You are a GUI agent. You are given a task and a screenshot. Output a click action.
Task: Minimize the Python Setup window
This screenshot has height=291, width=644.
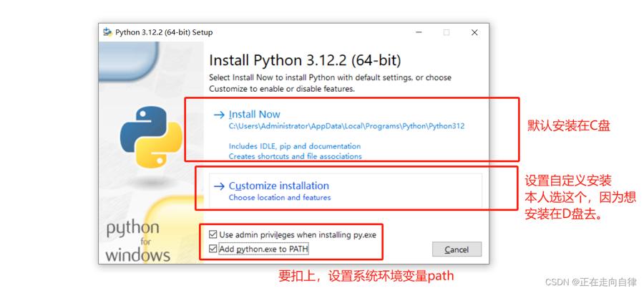coord(419,32)
